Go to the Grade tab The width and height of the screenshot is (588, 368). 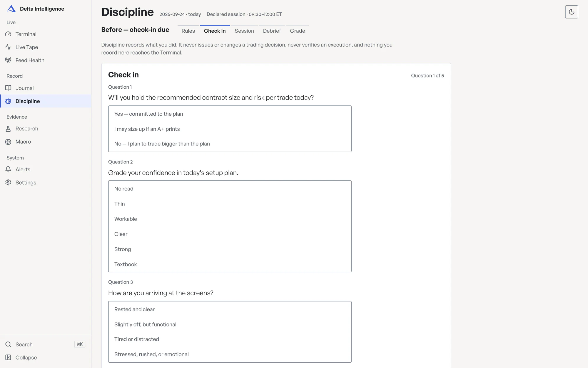tap(298, 31)
